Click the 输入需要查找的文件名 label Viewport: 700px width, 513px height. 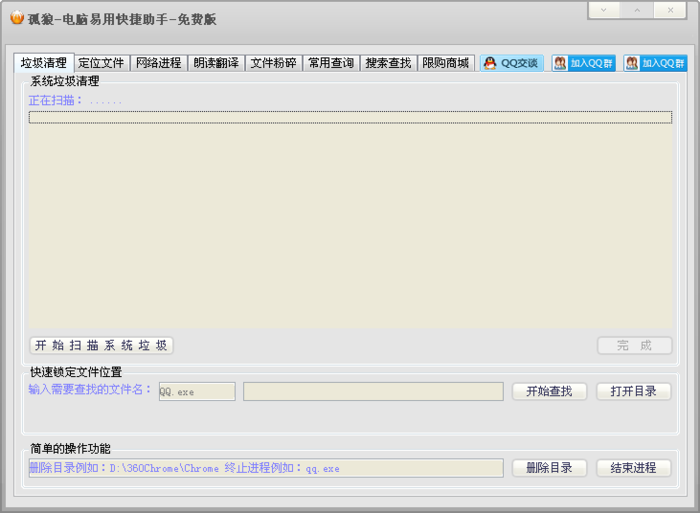coord(90,389)
